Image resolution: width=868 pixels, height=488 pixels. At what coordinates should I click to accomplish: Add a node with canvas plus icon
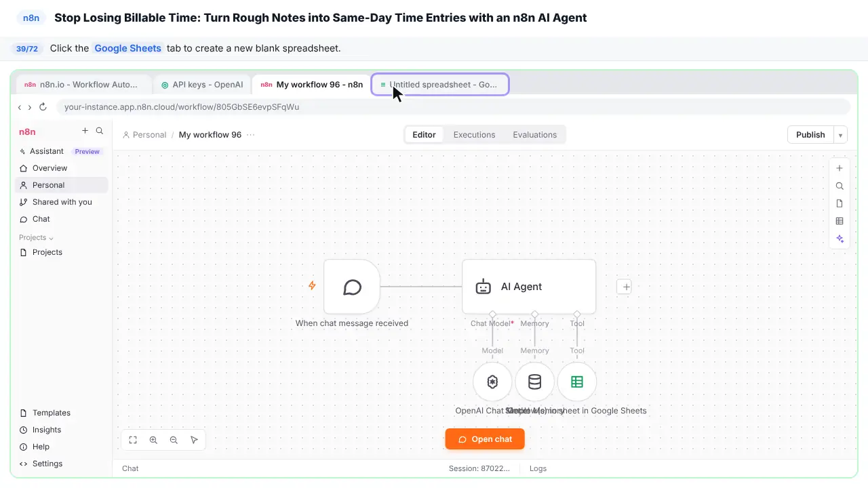pyautogui.click(x=840, y=168)
